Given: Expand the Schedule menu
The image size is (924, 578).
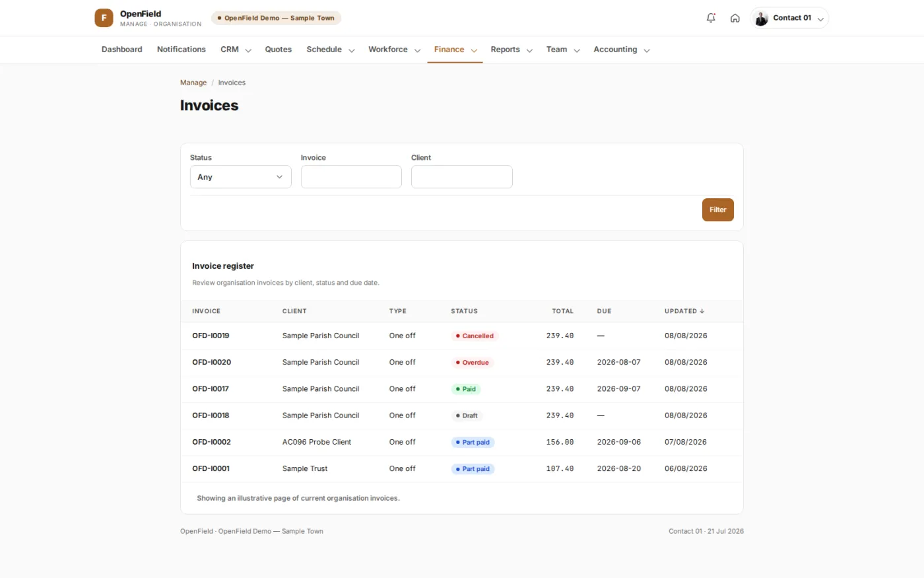Looking at the screenshot, I should pyautogui.click(x=331, y=50).
